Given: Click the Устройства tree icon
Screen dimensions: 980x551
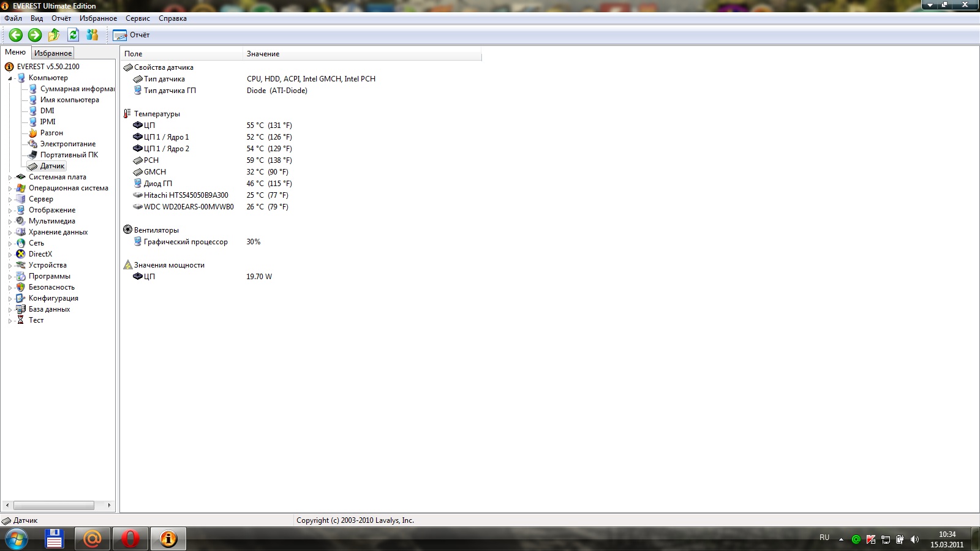Looking at the screenshot, I should [x=21, y=265].
